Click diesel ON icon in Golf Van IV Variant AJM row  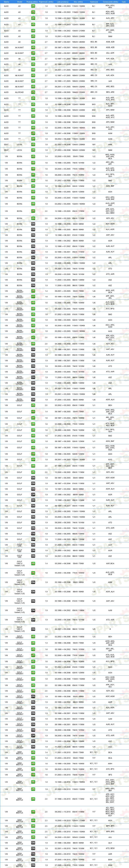tap(33, 610)
